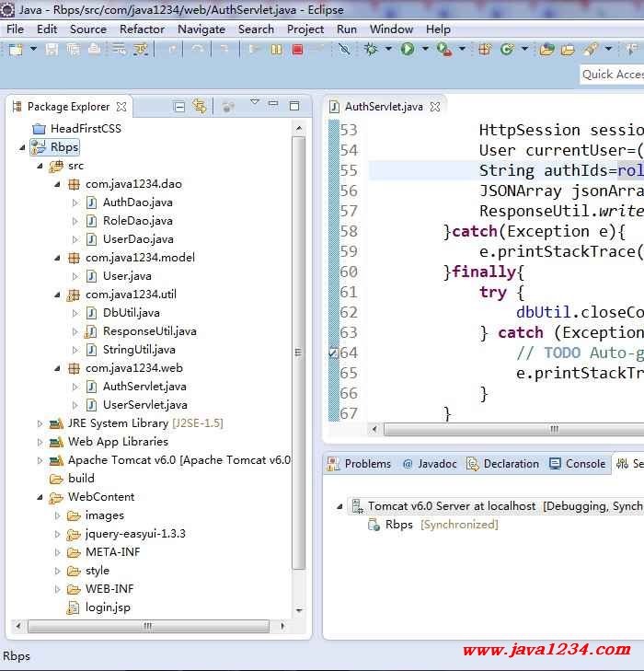The width and height of the screenshot is (644, 671).
Task: Open the External Tools dropdown arrow
Action: 462,49
